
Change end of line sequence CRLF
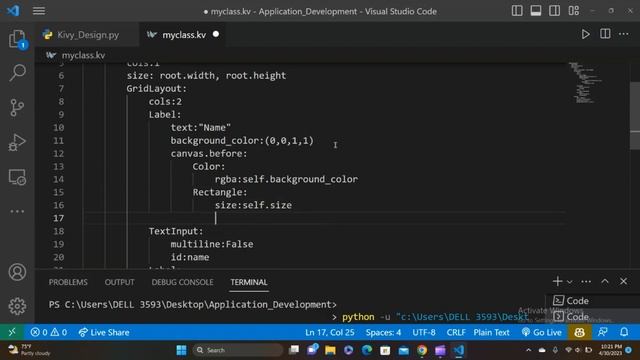(x=456, y=332)
